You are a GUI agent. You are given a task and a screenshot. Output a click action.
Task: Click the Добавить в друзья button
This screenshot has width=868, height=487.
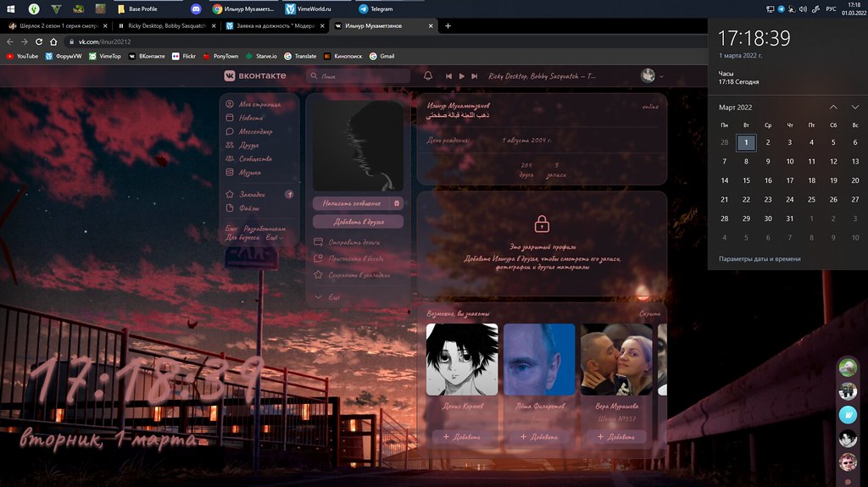tap(357, 221)
